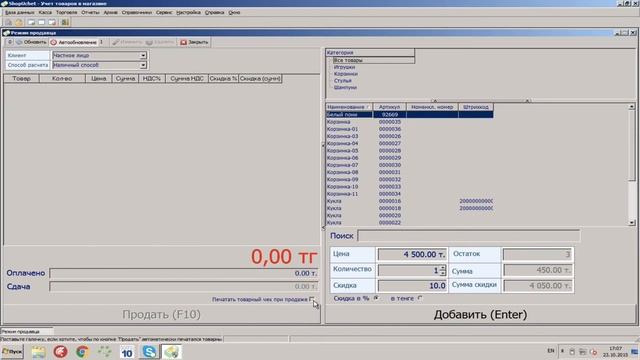Open the Справочники menu
The image size is (640, 360).
coord(137,13)
